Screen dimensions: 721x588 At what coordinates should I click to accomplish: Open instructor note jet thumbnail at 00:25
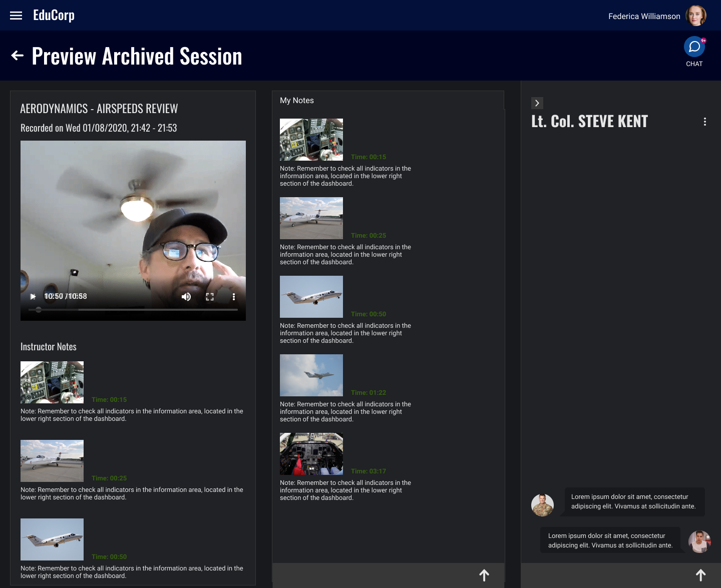pyautogui.click(x=52, y=461)
